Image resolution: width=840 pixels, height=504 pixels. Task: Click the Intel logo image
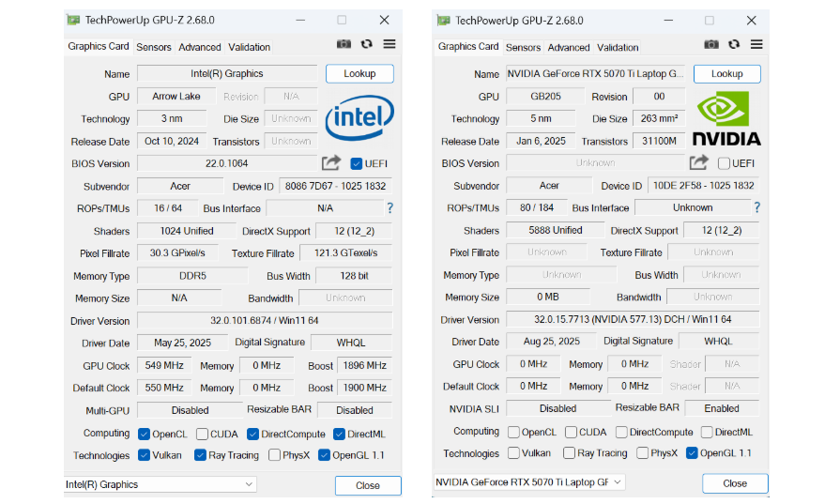pos(359,118)
